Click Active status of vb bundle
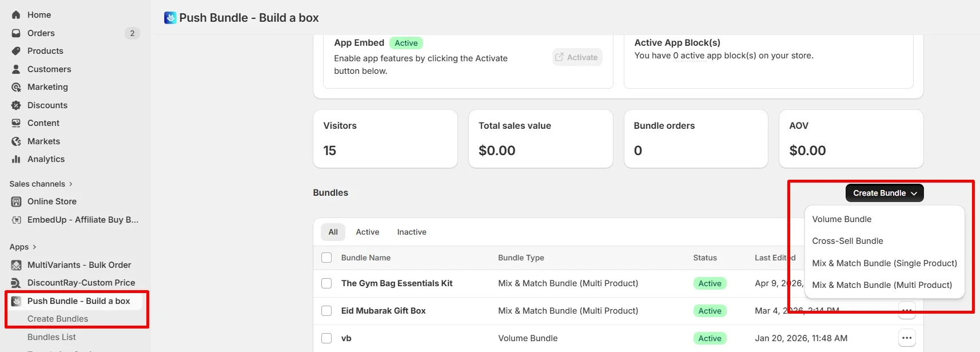Image resolution: width=980 pixels, height=352 pixels. click(x=710, y=338)
